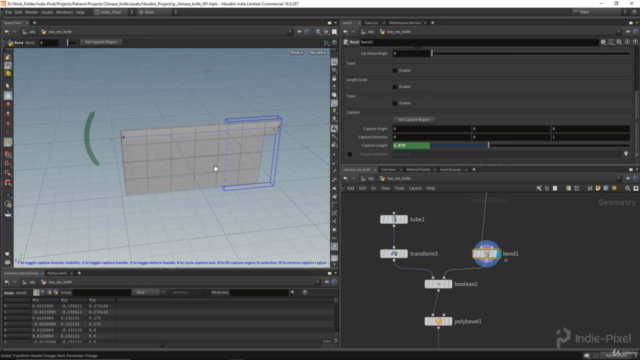Switch to the Asset Browser tab
This screenshot has width=640, height=360.
[450, 169]
